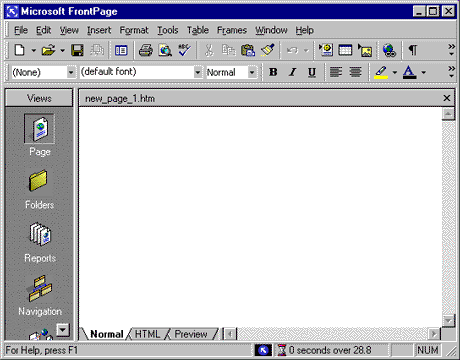Click the Hyperlink globe icon
460x360 pixels.
coord(389,50)
